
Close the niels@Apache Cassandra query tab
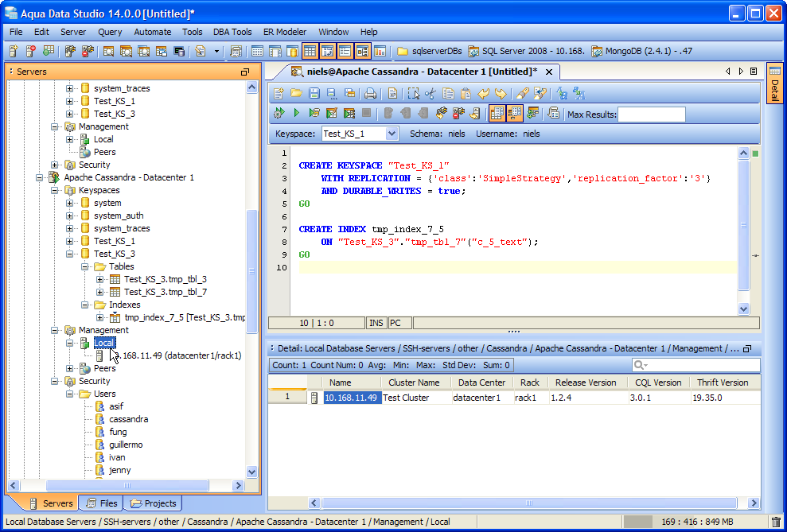pos(549,72)
